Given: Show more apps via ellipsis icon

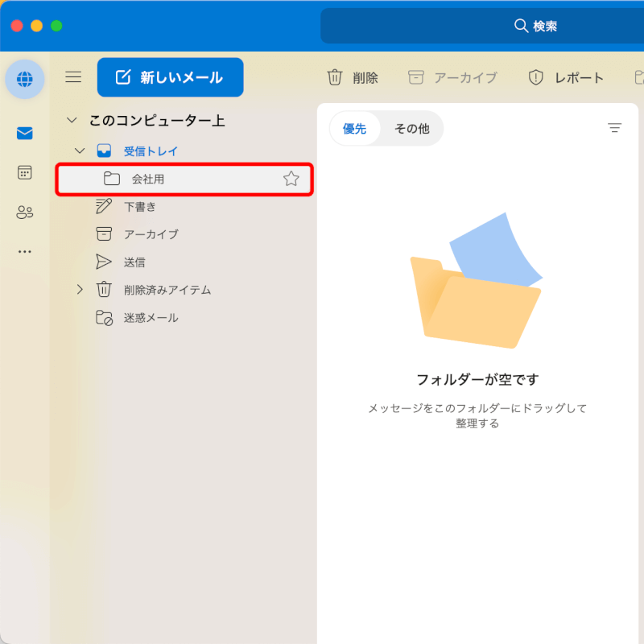Looking at the screenshot, I should (24, 252).
